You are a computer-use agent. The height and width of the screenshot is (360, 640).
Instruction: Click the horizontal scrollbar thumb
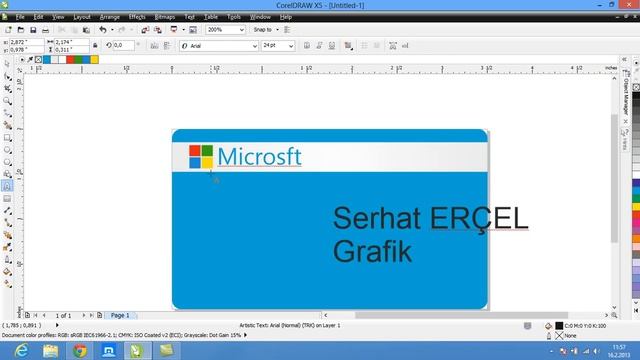tap(461, 315)
